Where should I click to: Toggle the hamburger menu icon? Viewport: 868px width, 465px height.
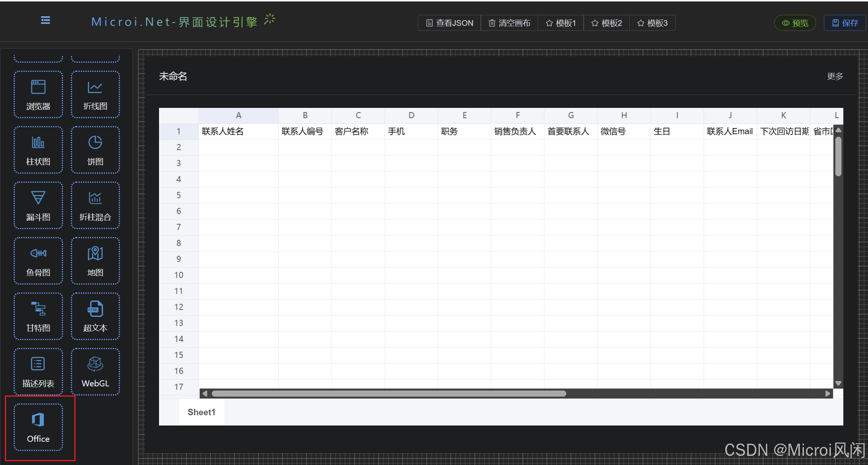click(x=45, y=21)
